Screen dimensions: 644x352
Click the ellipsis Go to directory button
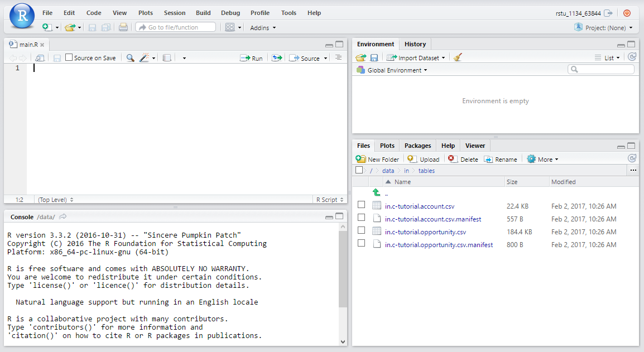(x=633, y=170)
